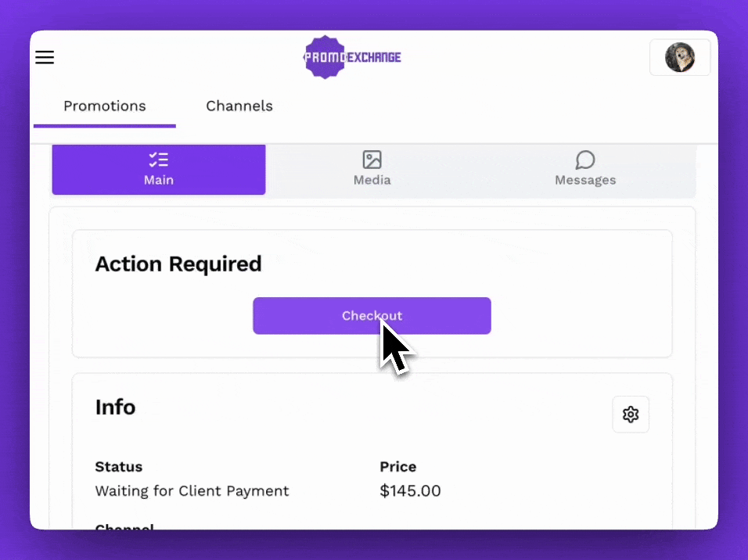748x560 pixels.
Task: Click the image icon above Media
Action: 372,159
